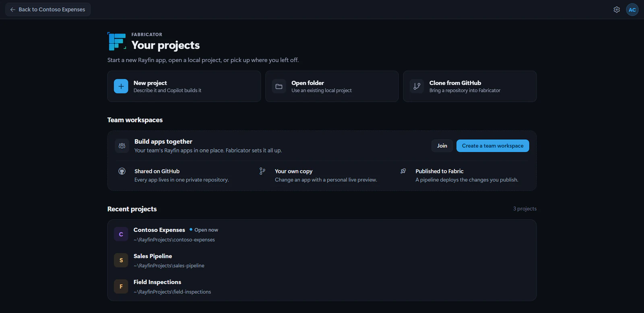Screen dimensions: 644x313
Task: Click the rocket icon beside Published to Fabric
Action: point(403,171)
